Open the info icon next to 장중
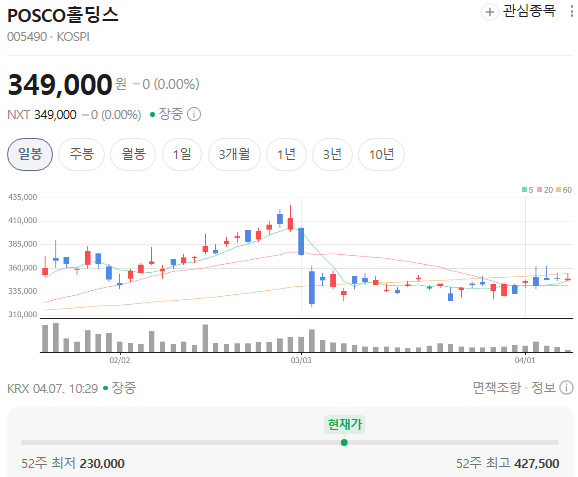 [x=194, y=114]
